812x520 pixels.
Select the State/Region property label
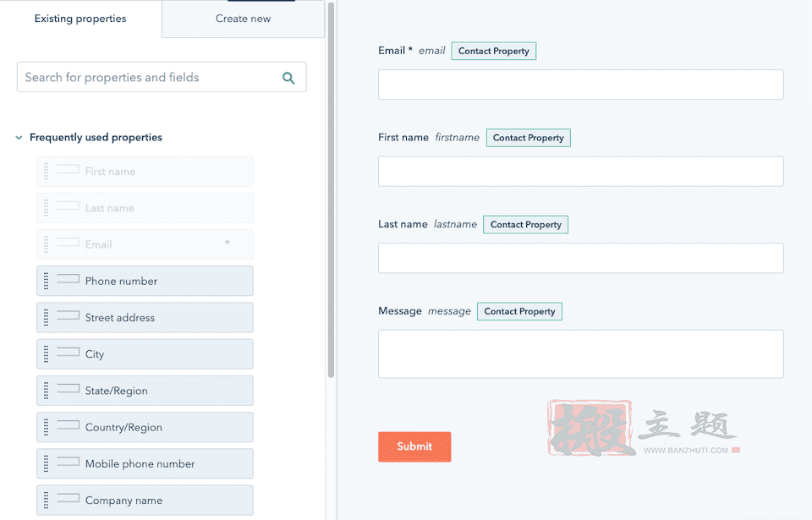coord(117,391)
